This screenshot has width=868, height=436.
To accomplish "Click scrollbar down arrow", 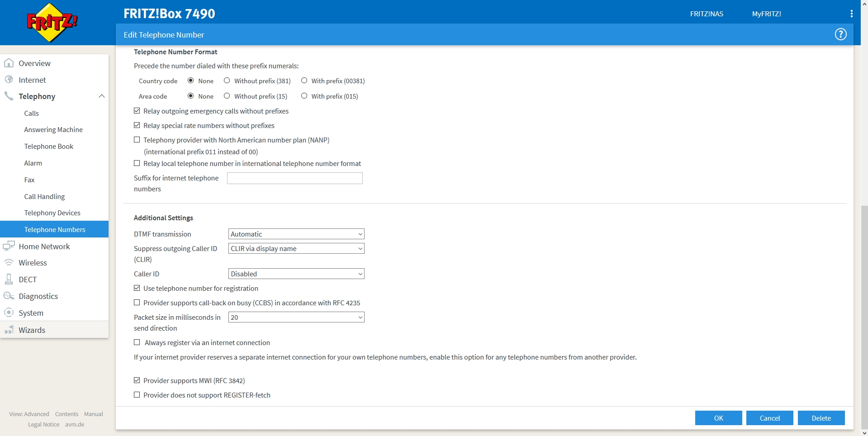I will click(x=864, y=433).
